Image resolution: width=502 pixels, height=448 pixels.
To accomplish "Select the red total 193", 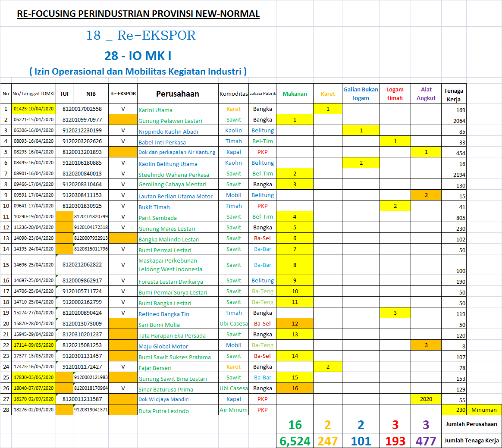I will (395, 441).
